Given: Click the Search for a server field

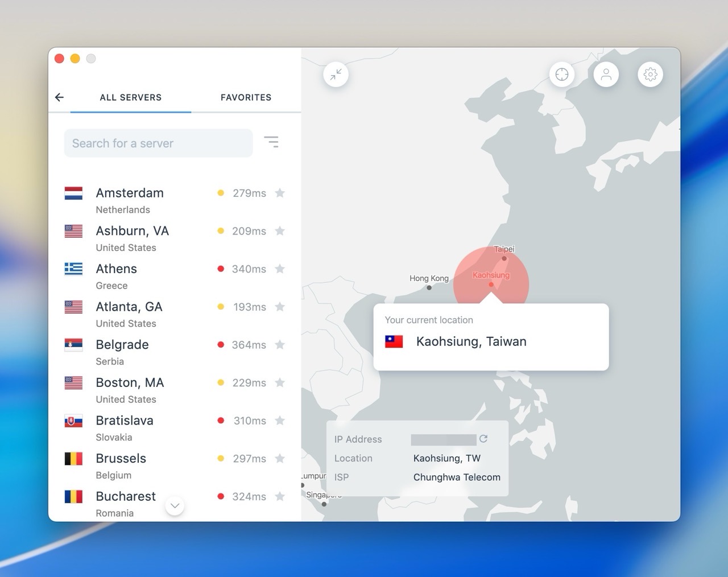Looking at the screenshot, I should (158, 143).
